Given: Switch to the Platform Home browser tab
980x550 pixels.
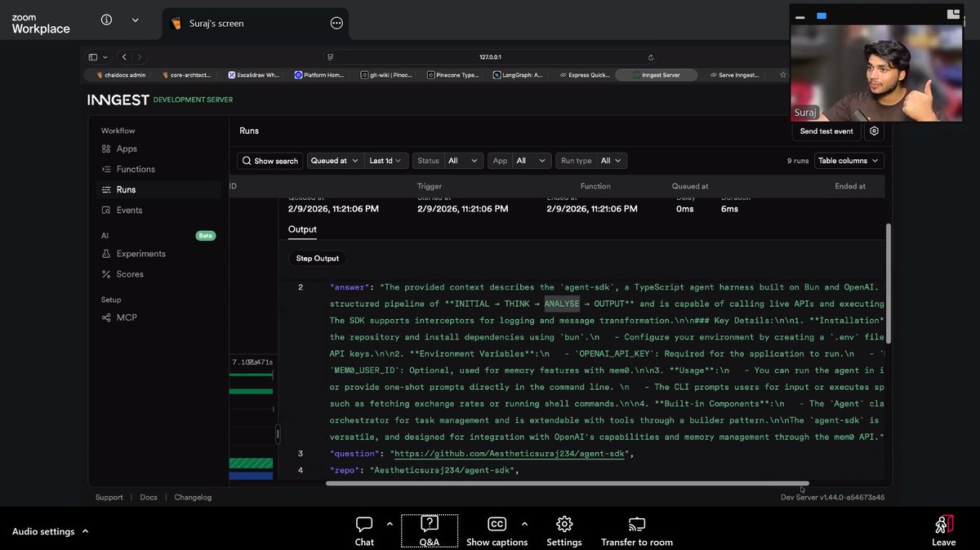Looking at the screenshot, I should tap(320, 74).
